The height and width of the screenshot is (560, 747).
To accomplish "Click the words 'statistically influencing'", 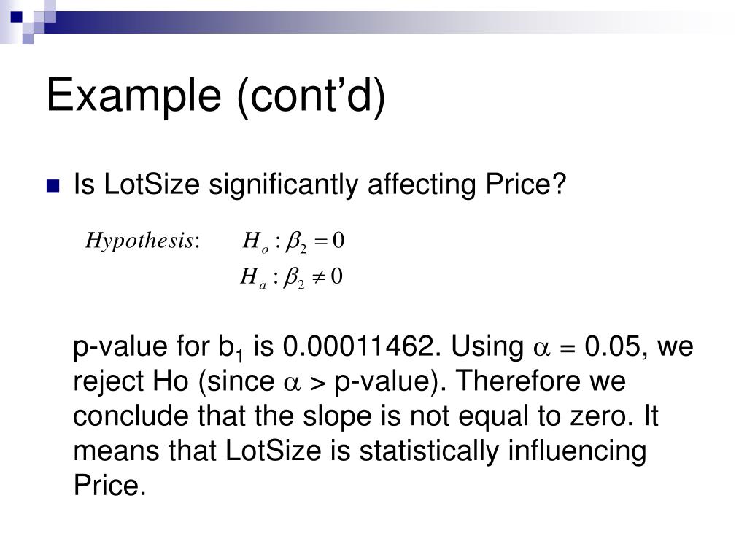I will [503, 451].
